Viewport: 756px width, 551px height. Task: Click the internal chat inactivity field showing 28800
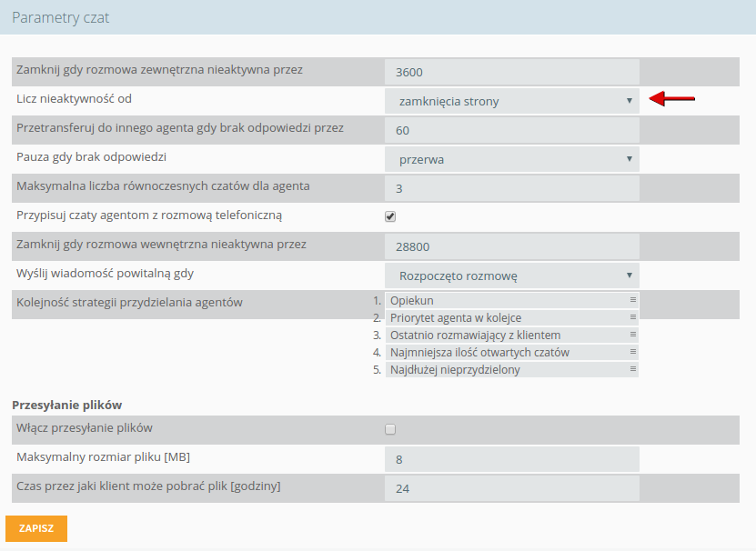511,246
